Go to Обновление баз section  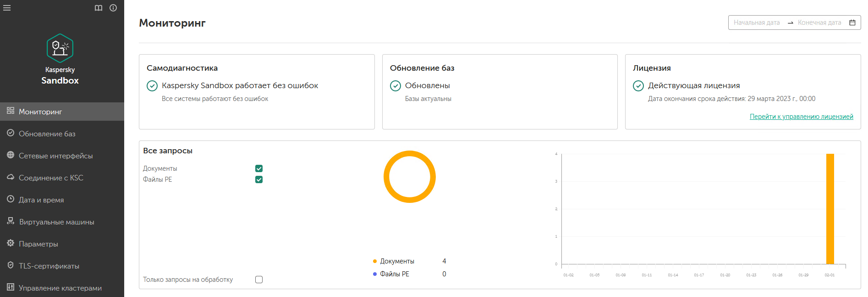click(47, 134)
